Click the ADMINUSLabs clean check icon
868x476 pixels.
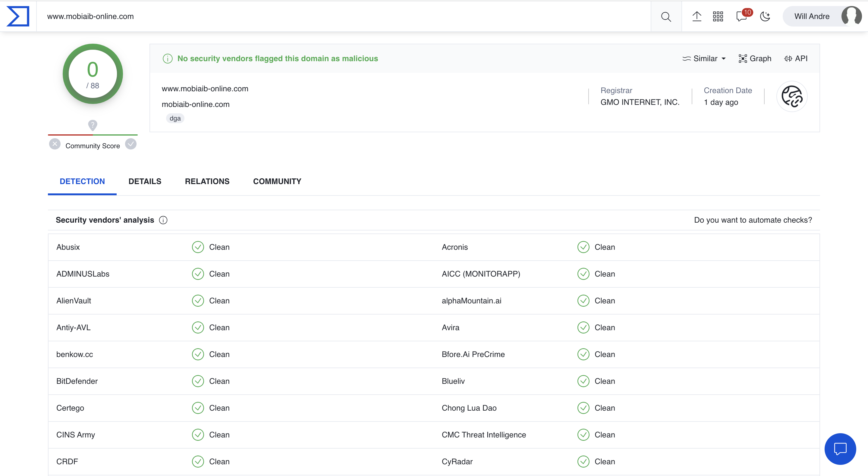[198, 274]
